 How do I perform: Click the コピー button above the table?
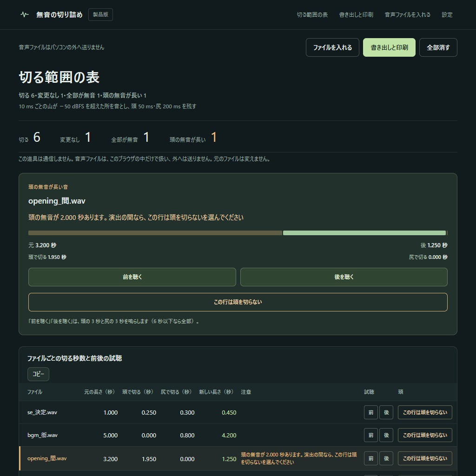click(38, 374)
